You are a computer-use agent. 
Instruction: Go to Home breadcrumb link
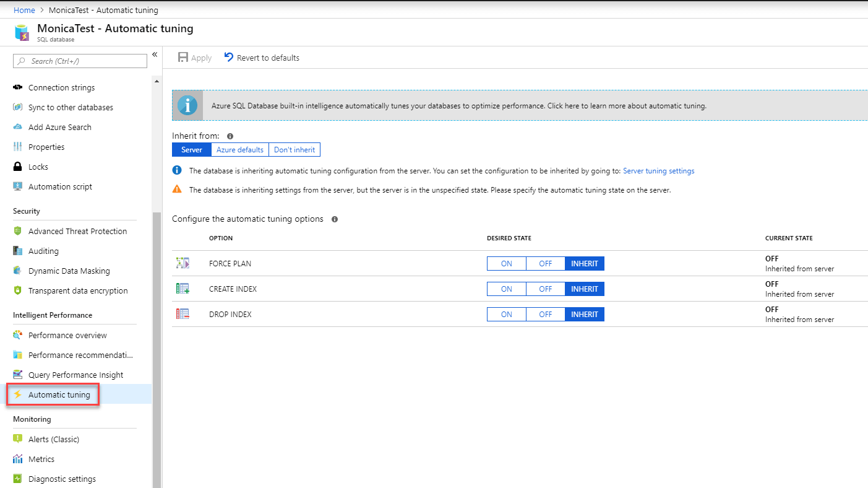pyautogui.click(x=24, y=10)
